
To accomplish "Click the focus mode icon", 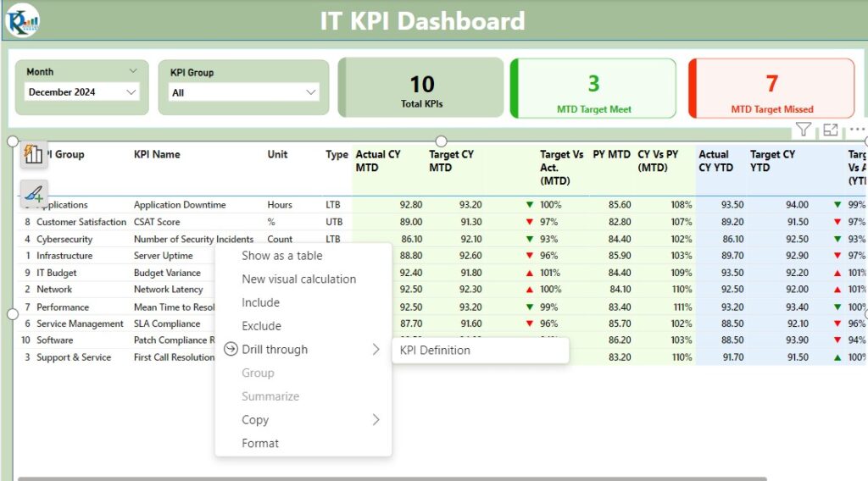I will (x=831, y=130).
